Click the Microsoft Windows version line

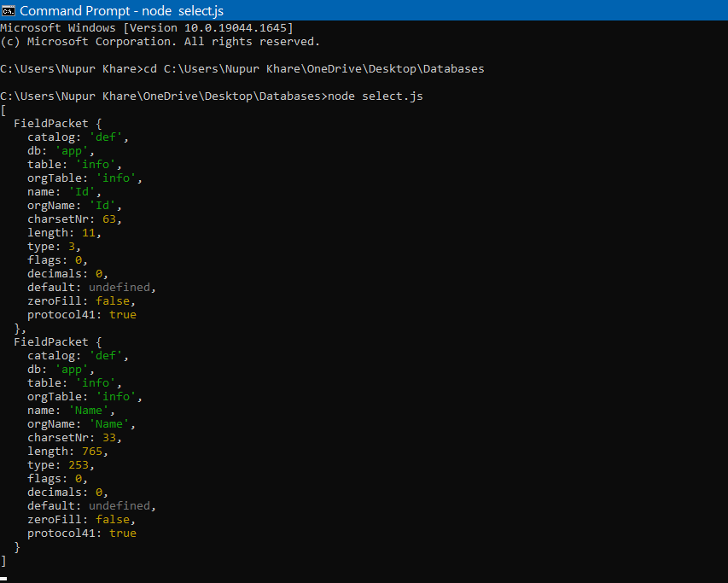(145, 27)
